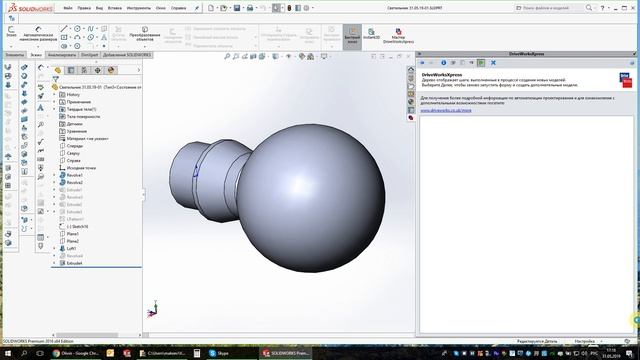Go back in DriveWorksXpress panel
Screen dimensions: 640x360
(422, 63)
